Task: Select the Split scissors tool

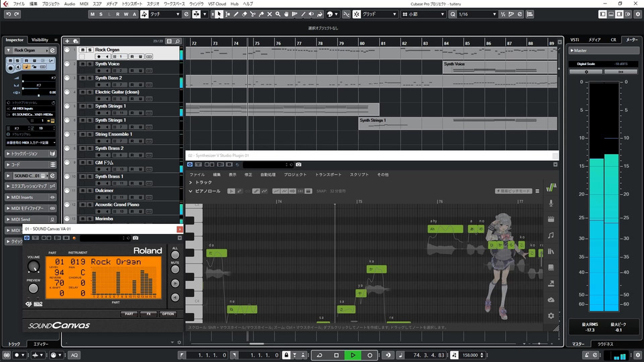Action: click(x=253, y=14)
